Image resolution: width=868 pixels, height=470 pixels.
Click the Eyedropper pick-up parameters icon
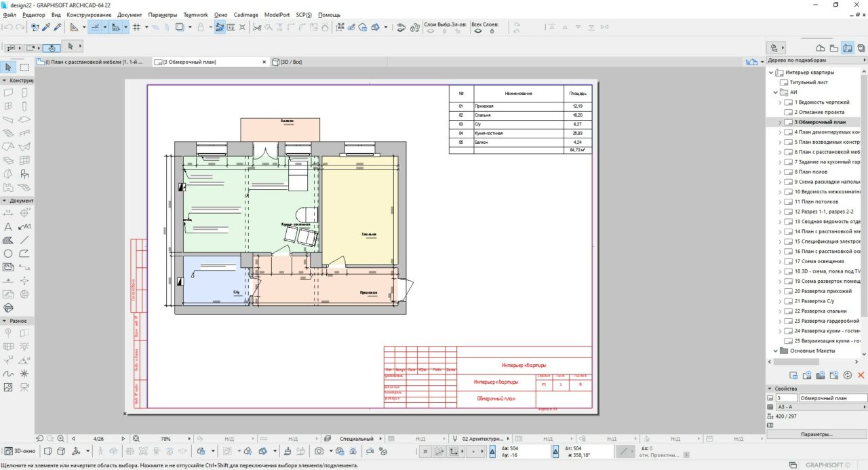(46, 27)
